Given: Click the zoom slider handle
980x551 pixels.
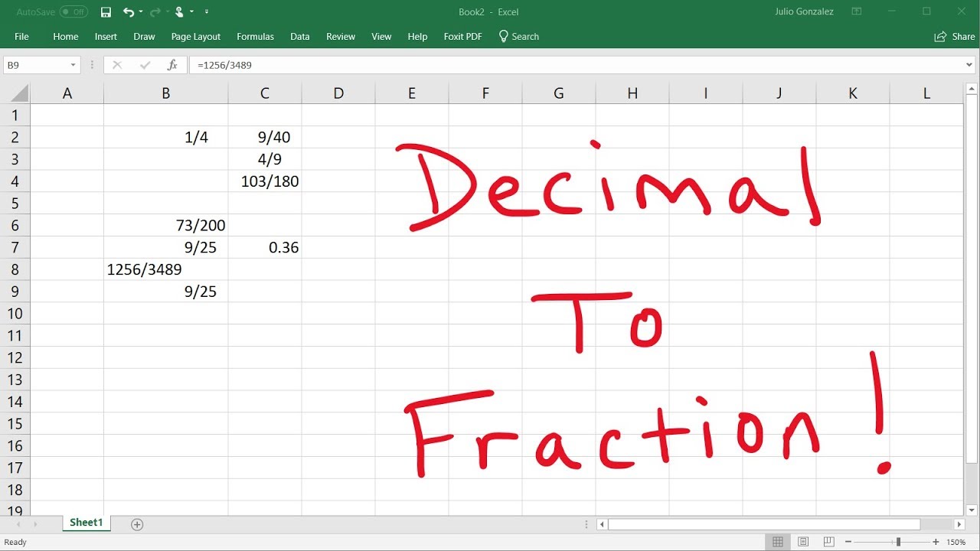Looking at the screenshot, I should click(x=898, y=542).
